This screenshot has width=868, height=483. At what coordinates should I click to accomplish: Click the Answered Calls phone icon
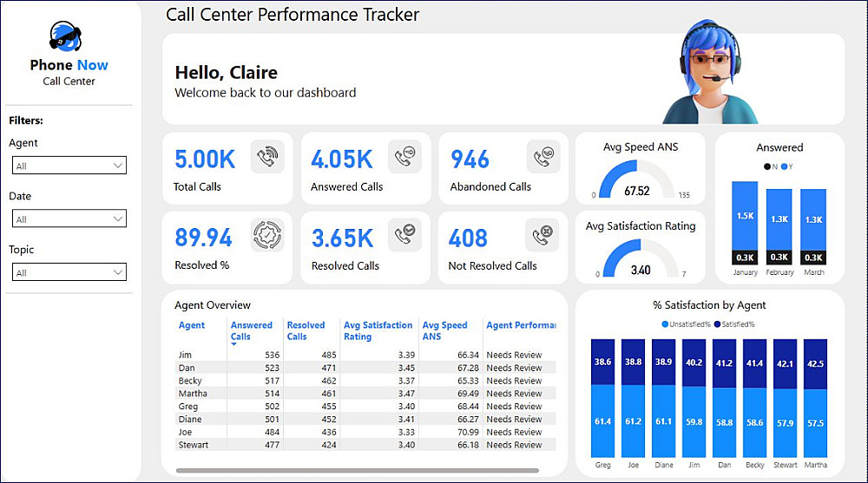click(x=404, y=157)
